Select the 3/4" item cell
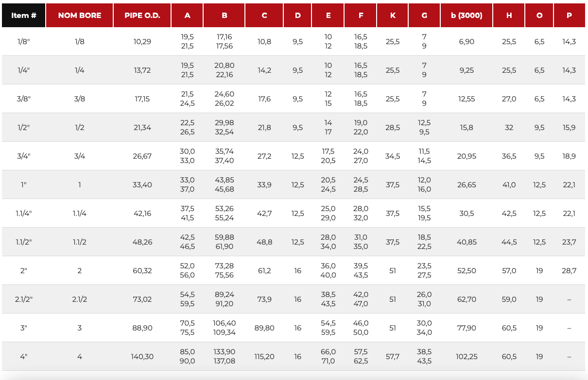This screenshot has width=588, height=380. (x=24, y=156)
